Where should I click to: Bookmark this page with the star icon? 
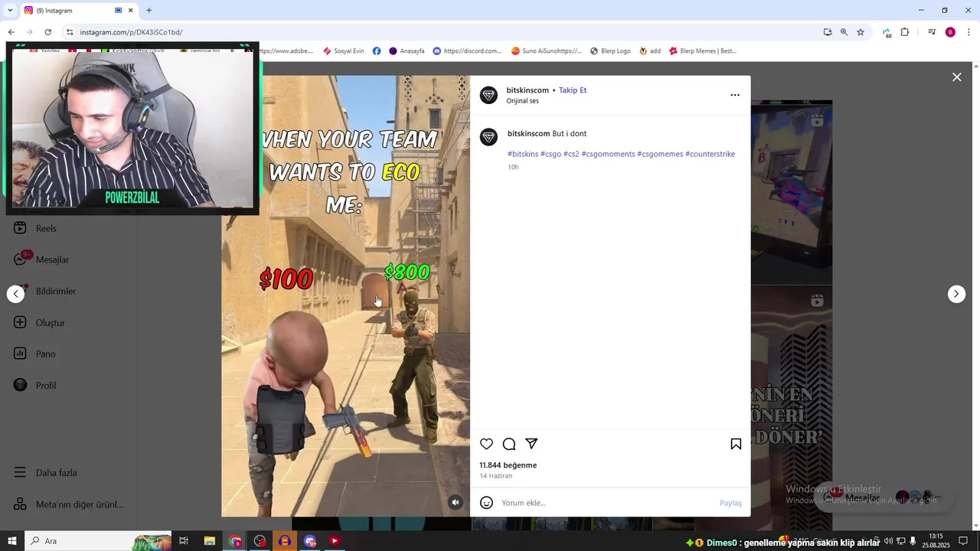point(861,32)
